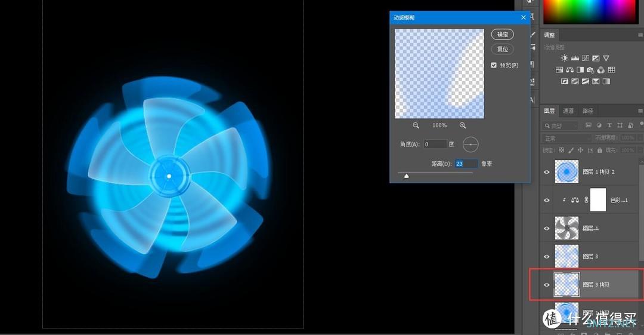The height and width of the screenshot is (335, 644).
Task: Open the Adjustments panel menu
Action: (640, 35)
